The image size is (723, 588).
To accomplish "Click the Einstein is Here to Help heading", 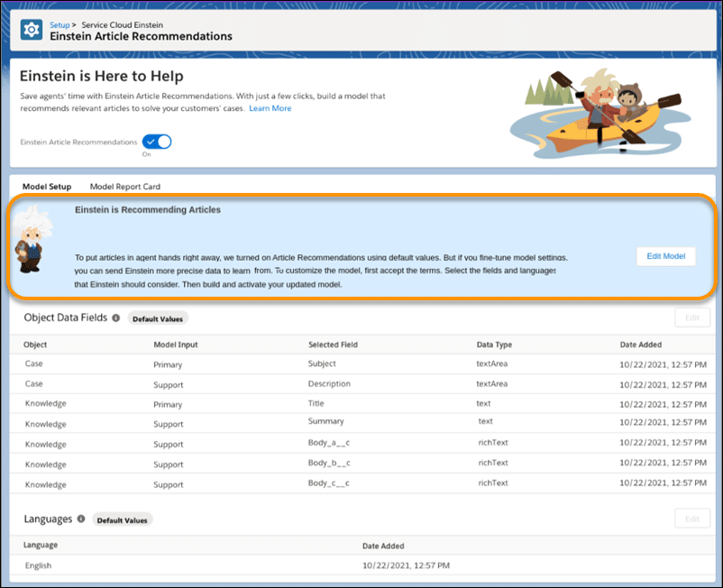I will point(102,76).
